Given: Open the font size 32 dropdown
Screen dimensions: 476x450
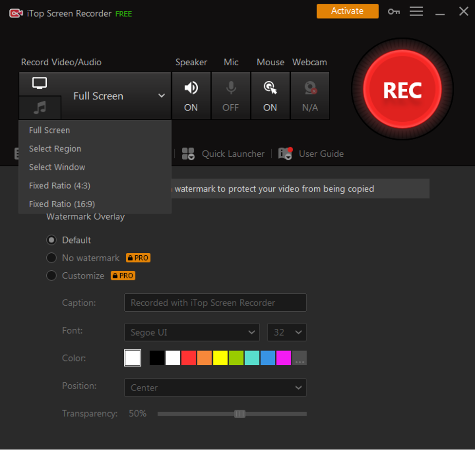Looking at the screenshot, I should [287, 332].
